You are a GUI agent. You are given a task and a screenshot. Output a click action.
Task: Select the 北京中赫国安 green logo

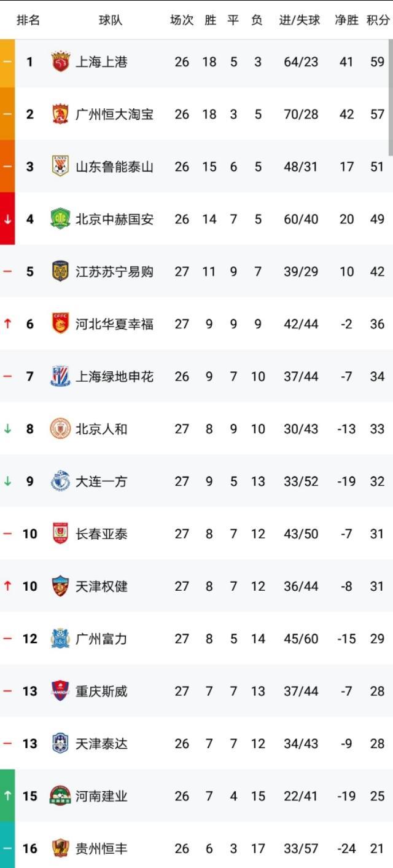pyautogui.click(x=60, y=219)
